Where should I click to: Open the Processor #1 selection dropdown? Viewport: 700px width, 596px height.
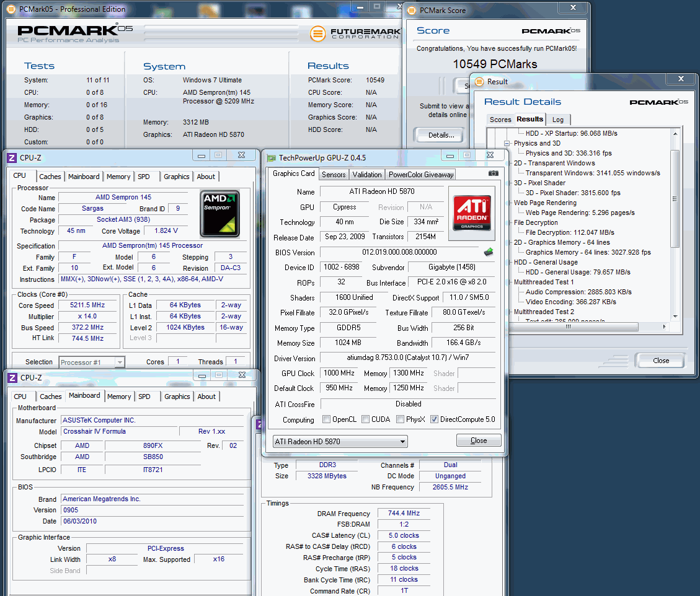pos(92,362)
